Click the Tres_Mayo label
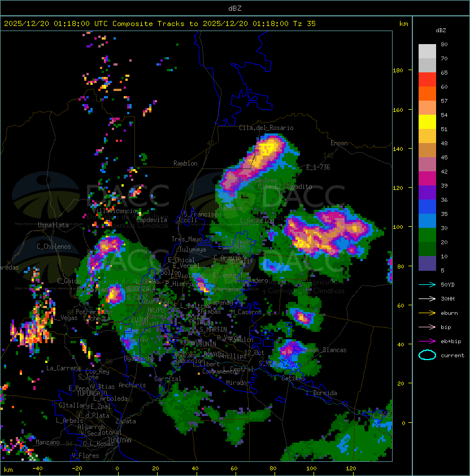Screen dimensions: 470x476 (x=186, y=239)
